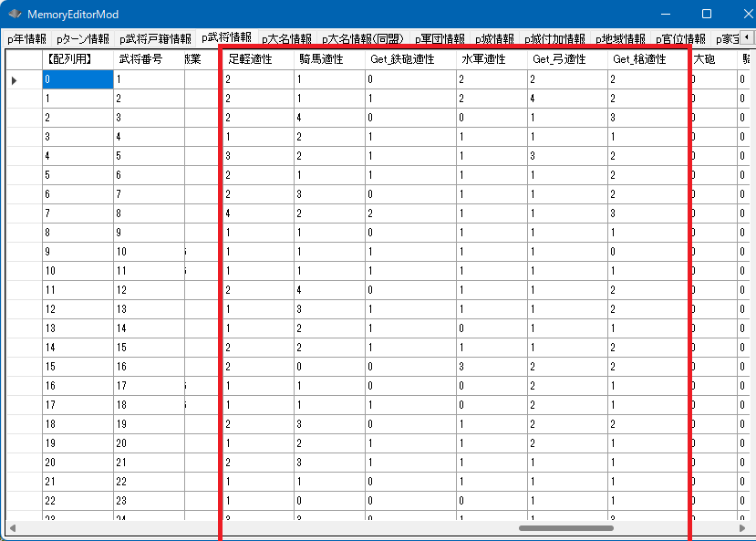Click the tab strip right scroll arrow
The image size is (756, 541).
[x=748, y=37]
